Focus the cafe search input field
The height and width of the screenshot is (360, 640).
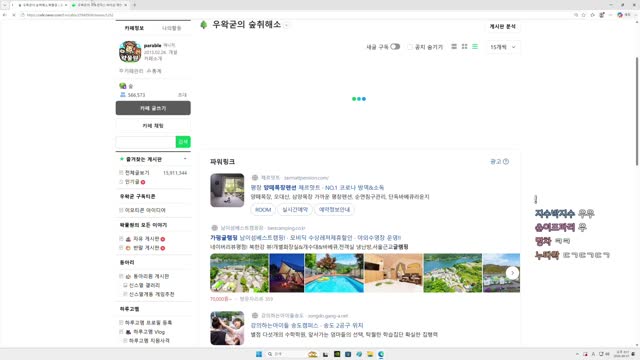coord(146,142)
